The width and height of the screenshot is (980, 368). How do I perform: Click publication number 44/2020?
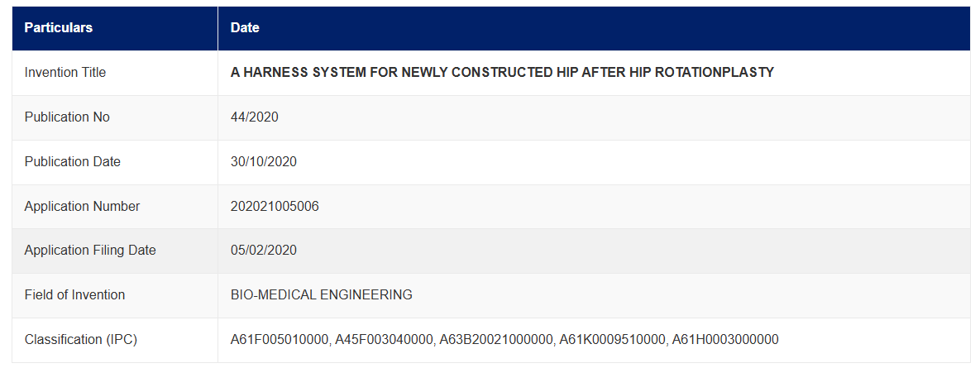tap(255, 117)
